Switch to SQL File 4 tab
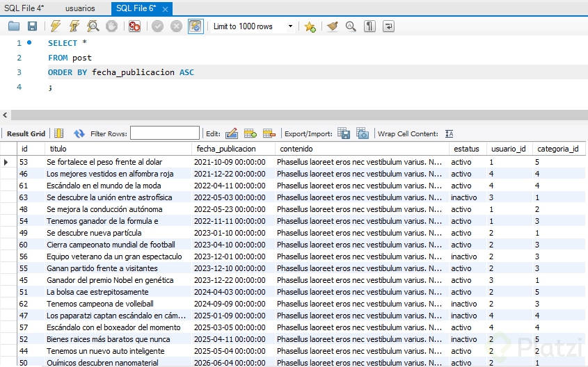Viewport: 588px width, 367px height. [24, 8]
